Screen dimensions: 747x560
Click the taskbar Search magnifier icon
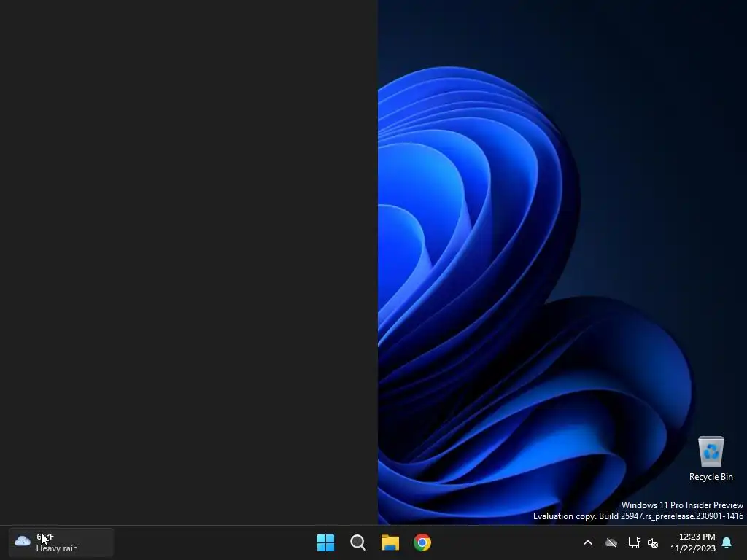[357, 542]
